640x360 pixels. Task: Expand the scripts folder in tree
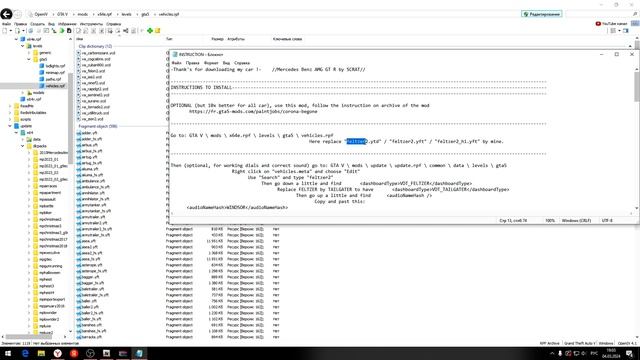(x=10, y=119)
